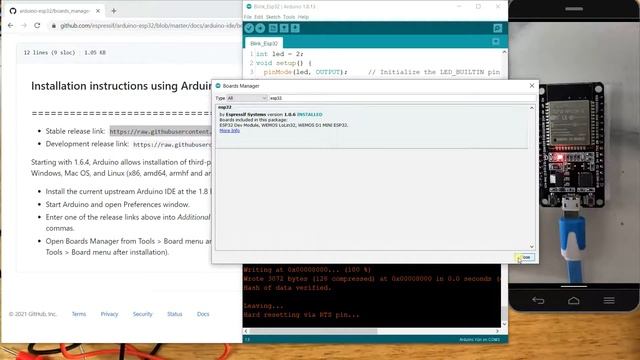640x360 pixels.
Task: Open the Sketch menu in Arduino IDE
Action: point(273,17)
